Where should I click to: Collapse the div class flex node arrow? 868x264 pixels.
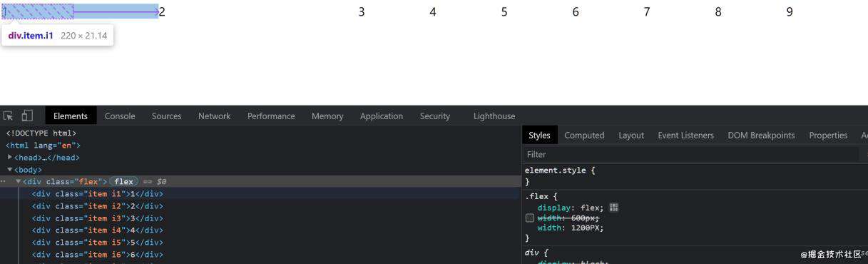pyautogui.click(x=19, y=181)
